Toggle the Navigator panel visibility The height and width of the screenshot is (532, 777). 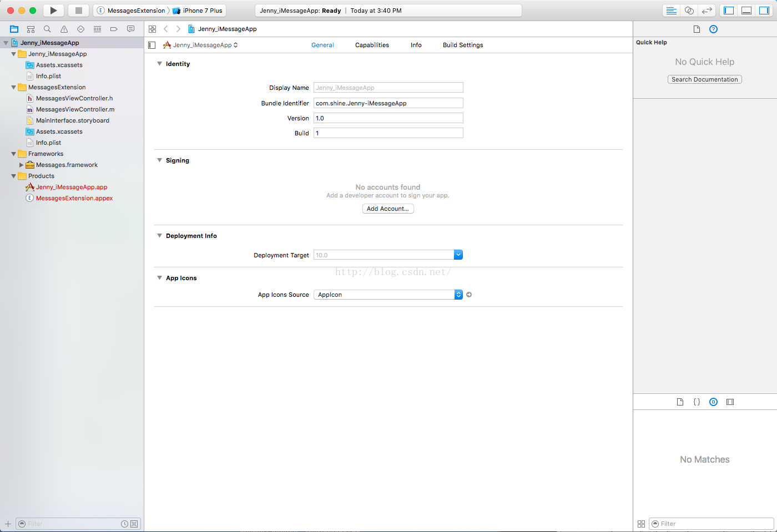coord(729,11)
